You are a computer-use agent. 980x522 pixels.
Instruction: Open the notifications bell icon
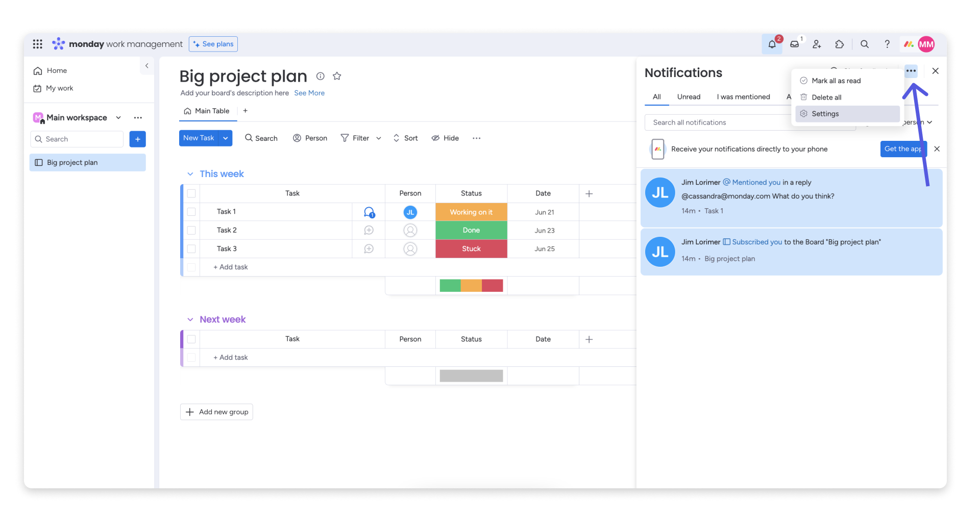point(772,44)
